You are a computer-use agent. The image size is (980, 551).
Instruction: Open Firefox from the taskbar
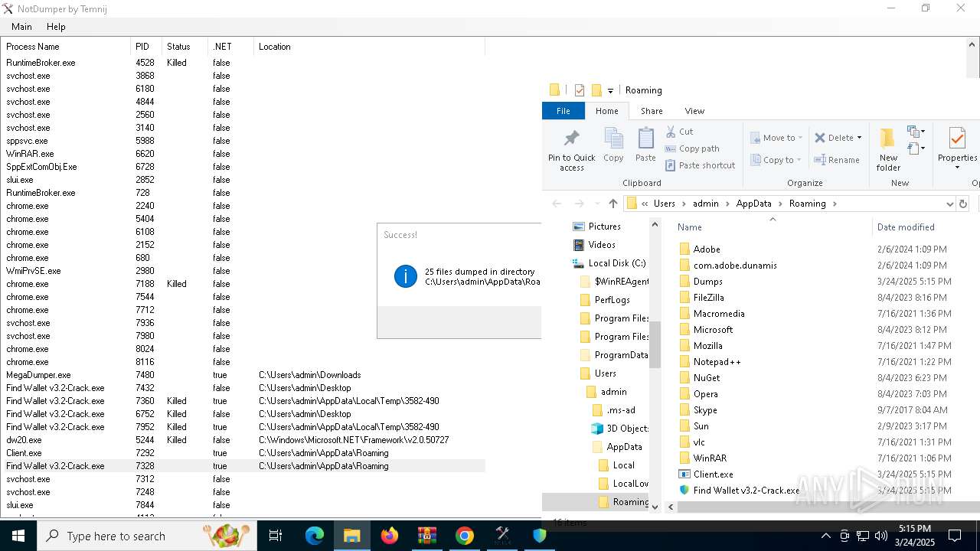390,536
